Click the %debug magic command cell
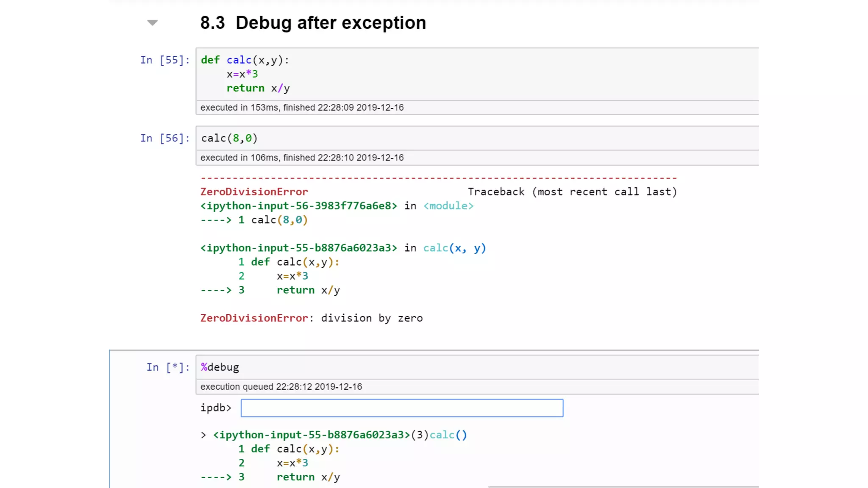The image size is (868, 488). 477,367
